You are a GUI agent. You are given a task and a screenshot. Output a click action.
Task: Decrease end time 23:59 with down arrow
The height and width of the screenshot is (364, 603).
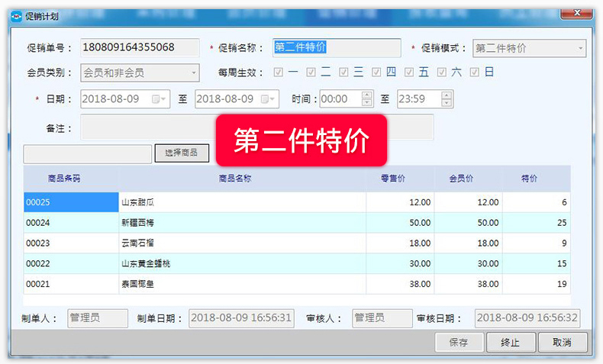click(447, 102)
